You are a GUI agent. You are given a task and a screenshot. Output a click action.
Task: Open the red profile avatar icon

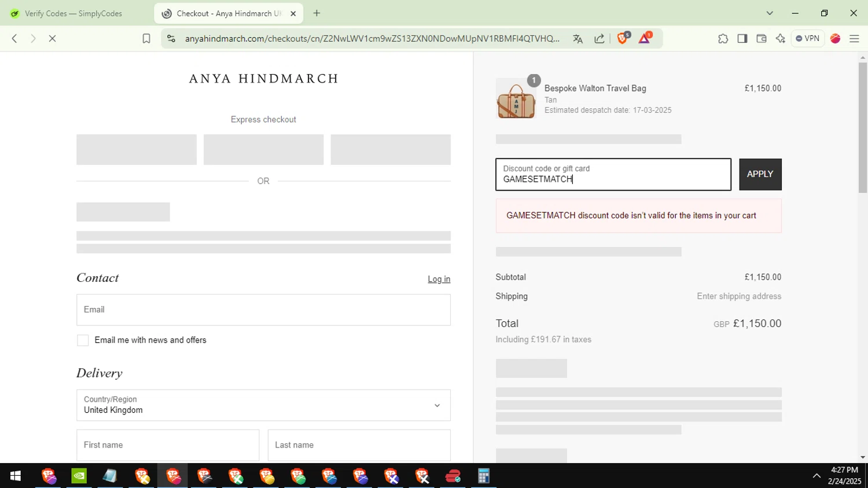[835, 39]
